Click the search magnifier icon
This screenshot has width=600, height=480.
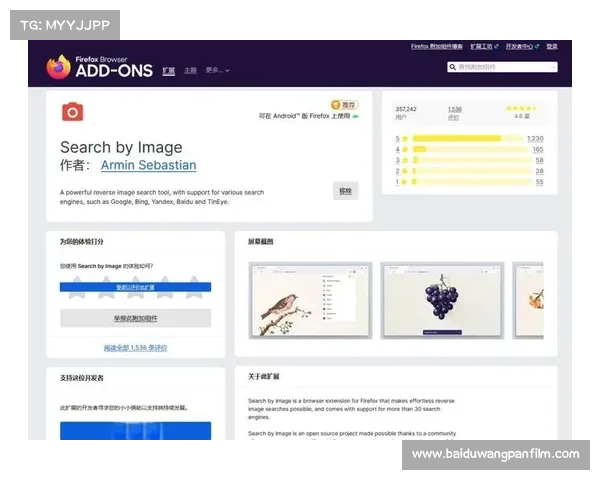click(453, 67)
